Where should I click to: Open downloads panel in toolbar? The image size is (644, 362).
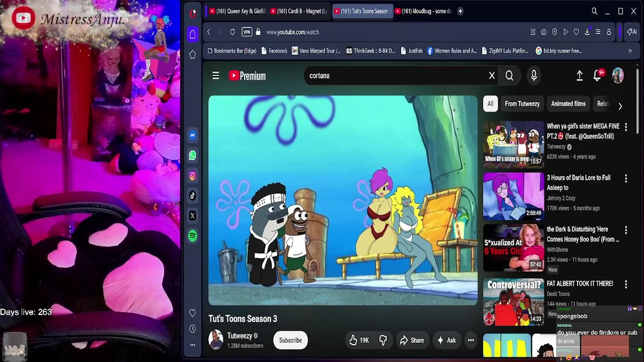click(x=587, y=32)
